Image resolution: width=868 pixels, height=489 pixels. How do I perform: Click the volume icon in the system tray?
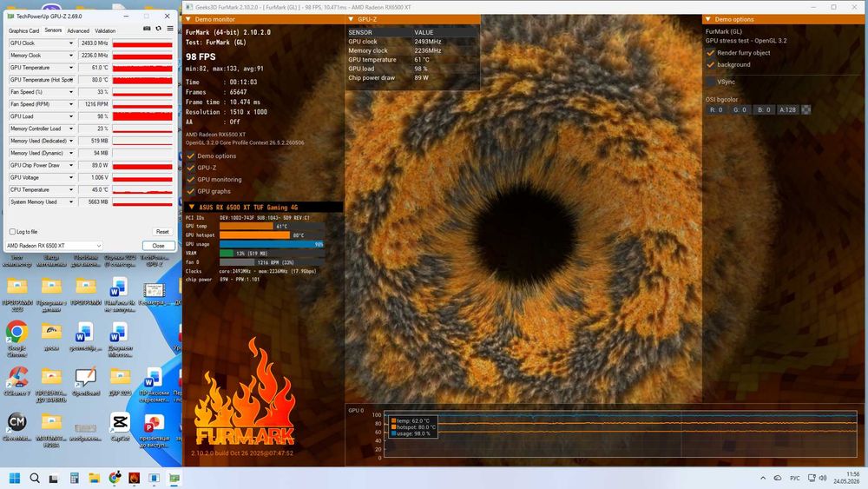coord(823,478)
